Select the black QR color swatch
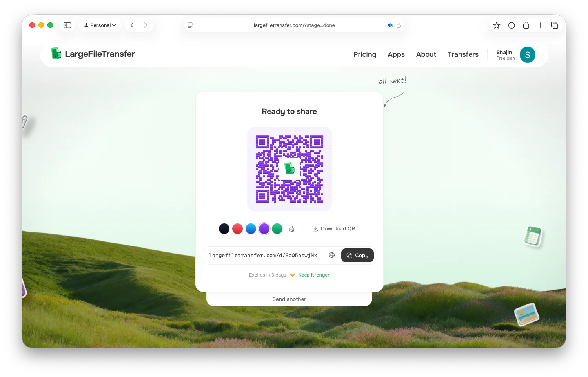Screen dimensions: 588x377 [x=224, y=228]
